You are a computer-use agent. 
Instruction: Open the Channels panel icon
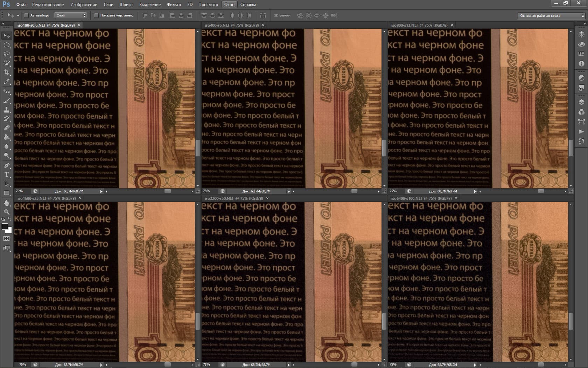[x=581, y=112]
